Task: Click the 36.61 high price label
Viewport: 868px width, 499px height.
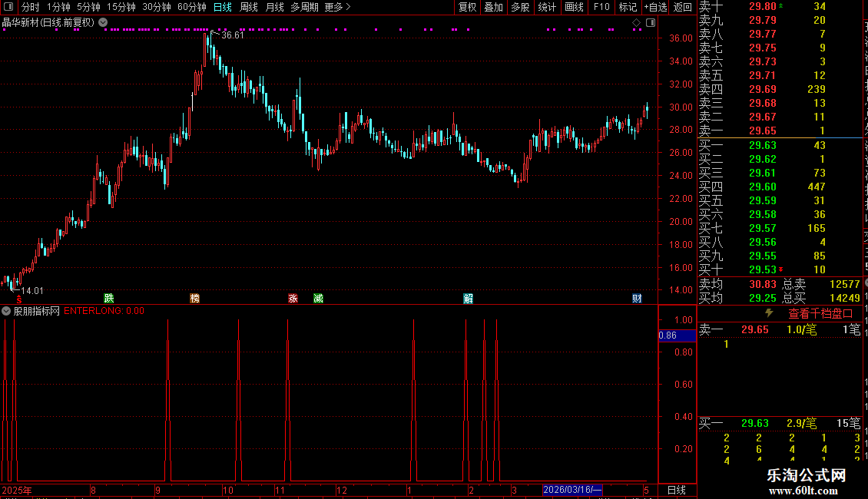Action: pos(233,35)
